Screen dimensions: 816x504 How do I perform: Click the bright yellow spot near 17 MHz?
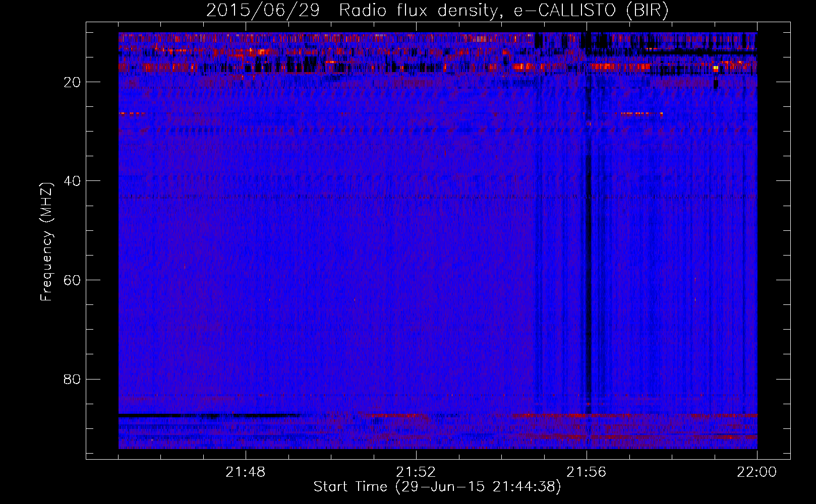(715, 68)
